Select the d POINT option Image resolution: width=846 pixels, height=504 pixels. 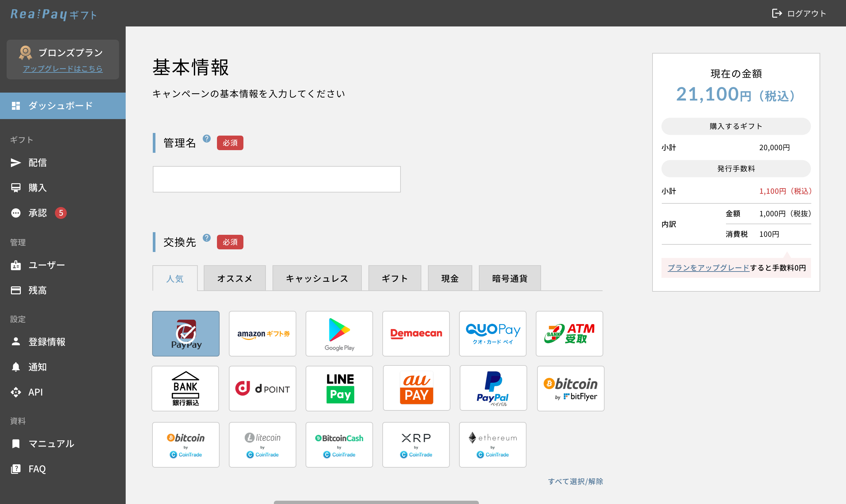tap(263, 389)
